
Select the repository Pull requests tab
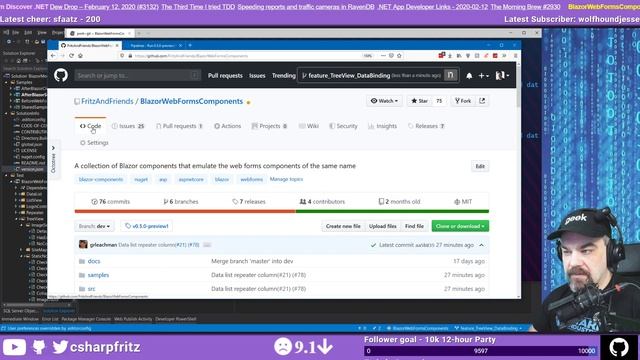(179, 126)
